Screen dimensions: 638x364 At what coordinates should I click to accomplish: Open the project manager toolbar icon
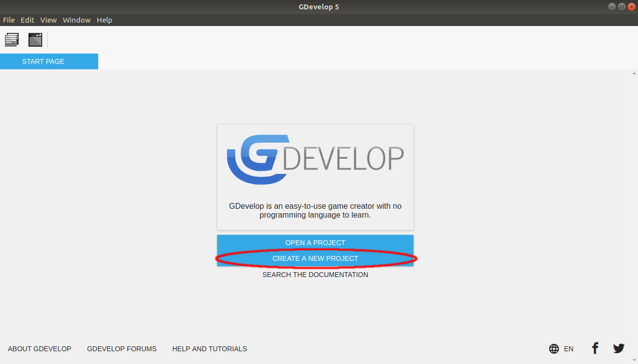coord(12,40)
